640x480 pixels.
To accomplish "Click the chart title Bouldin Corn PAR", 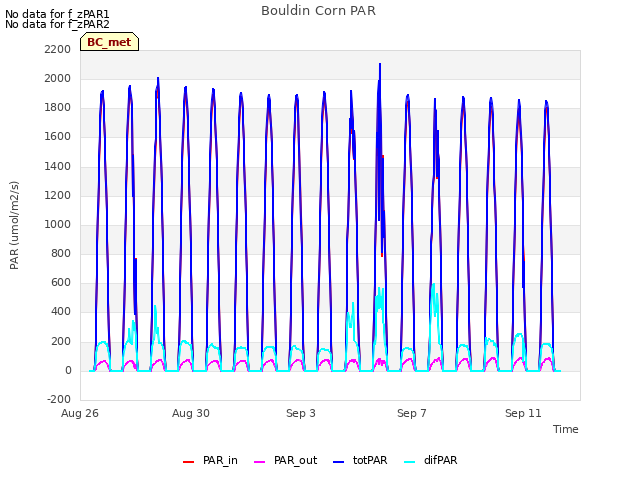I will pos(318,11).
